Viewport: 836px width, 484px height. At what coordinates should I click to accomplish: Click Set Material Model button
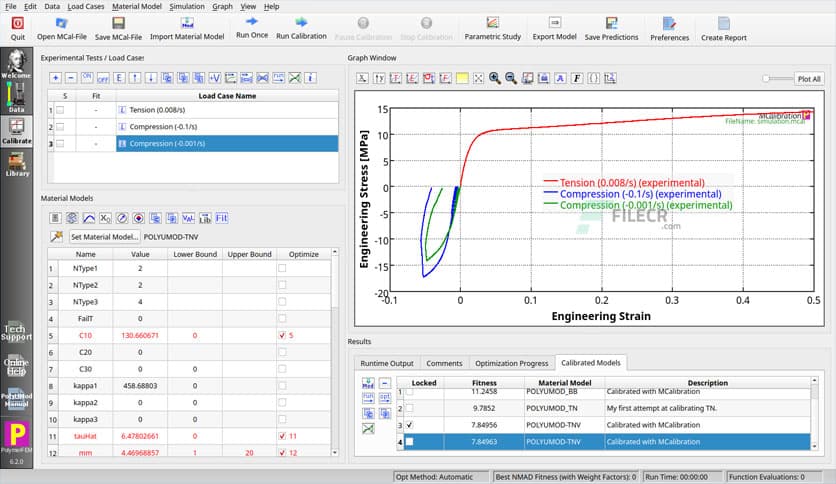click(104, 237)
